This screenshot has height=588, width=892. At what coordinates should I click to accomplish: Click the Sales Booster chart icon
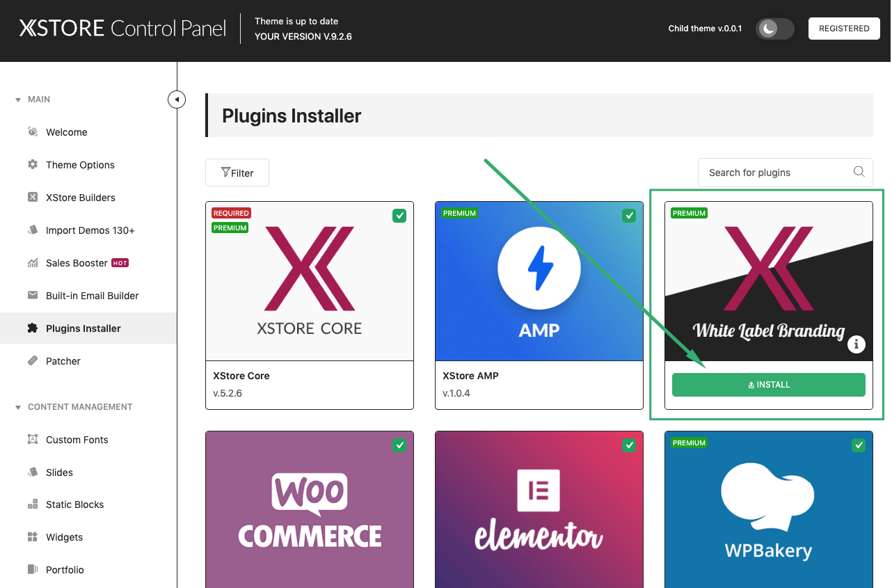coord(33,262)
